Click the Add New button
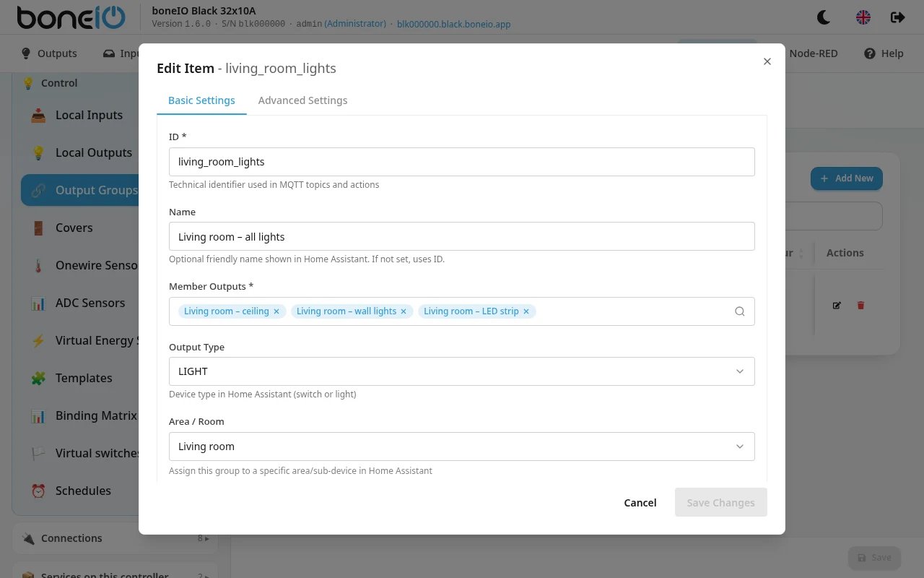924x578 pixels. [846, 178]
